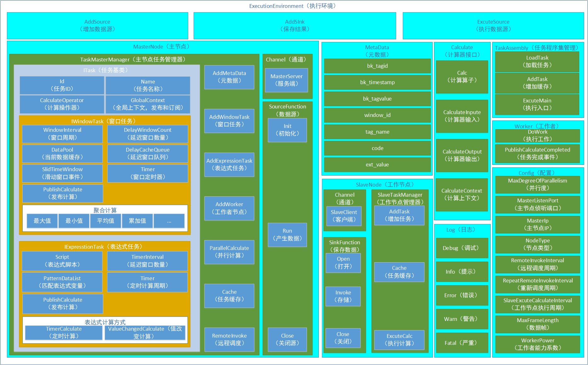Click the 最大值 aggregate cell
This screenshot has height=365, width=588.
[x=42, y=221]
